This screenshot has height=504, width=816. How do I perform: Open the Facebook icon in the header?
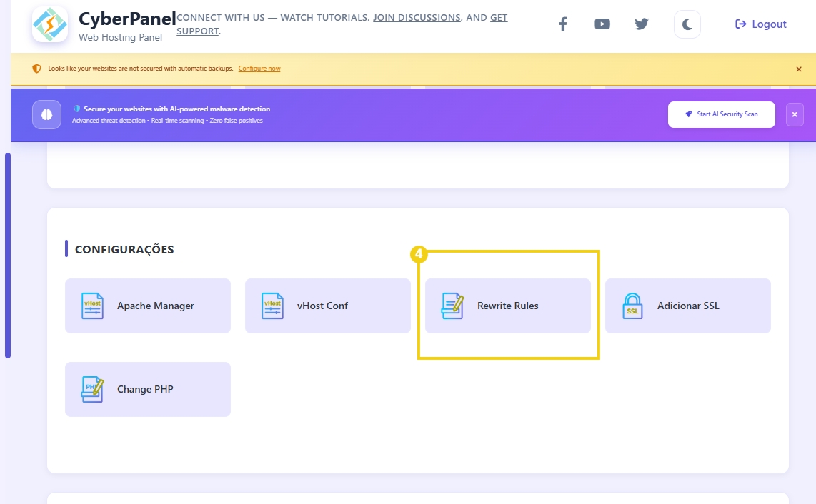(x=562, y=24)
